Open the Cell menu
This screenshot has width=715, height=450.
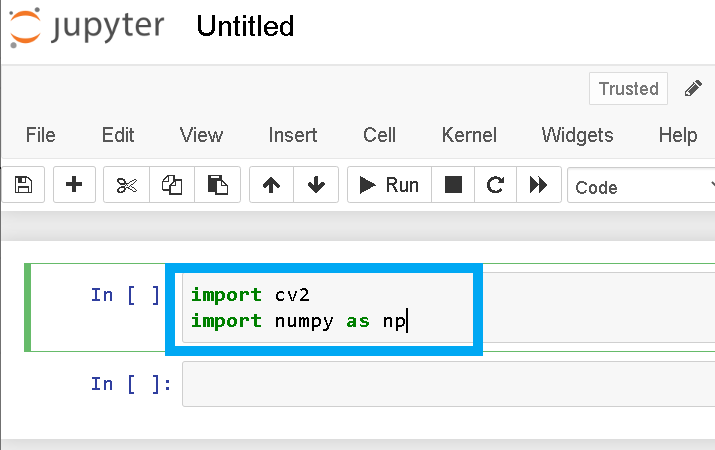[379, 135]
